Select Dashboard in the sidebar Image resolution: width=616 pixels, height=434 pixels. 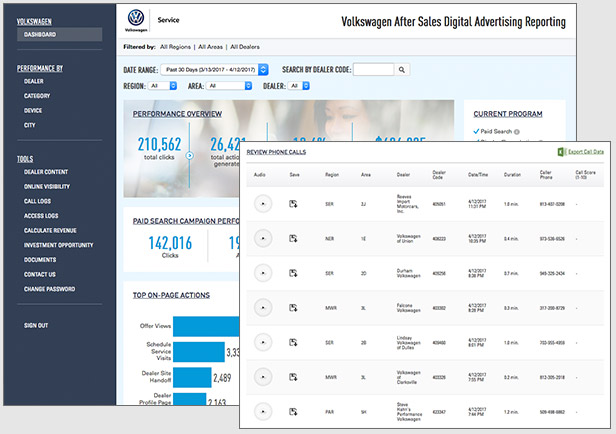coord(60,35)
